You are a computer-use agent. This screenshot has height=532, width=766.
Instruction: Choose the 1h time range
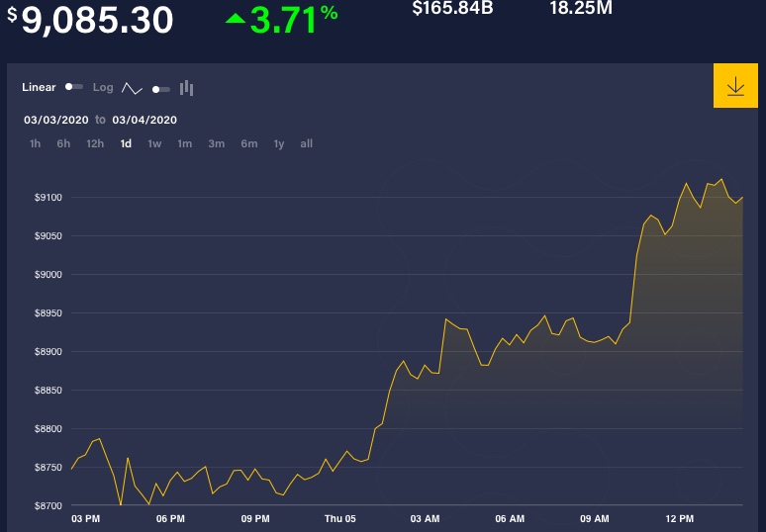pyautogui.click(x=36, y=143)
